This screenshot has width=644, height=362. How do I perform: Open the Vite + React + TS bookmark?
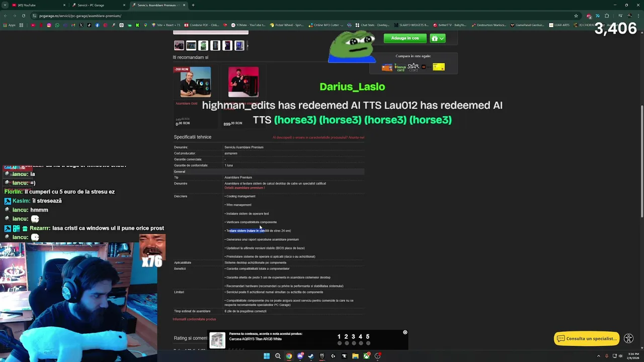[165, 25]
